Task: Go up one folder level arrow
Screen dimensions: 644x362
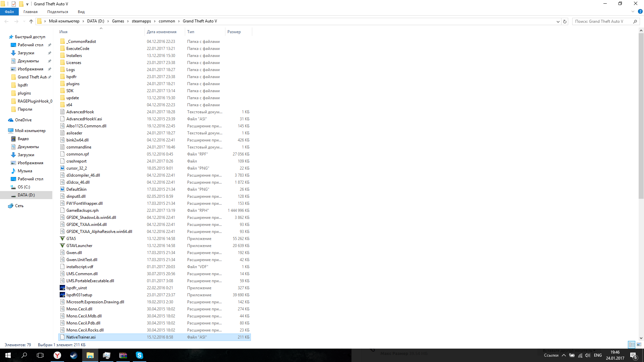Action: pyautogui.click(x=31, y=21)
